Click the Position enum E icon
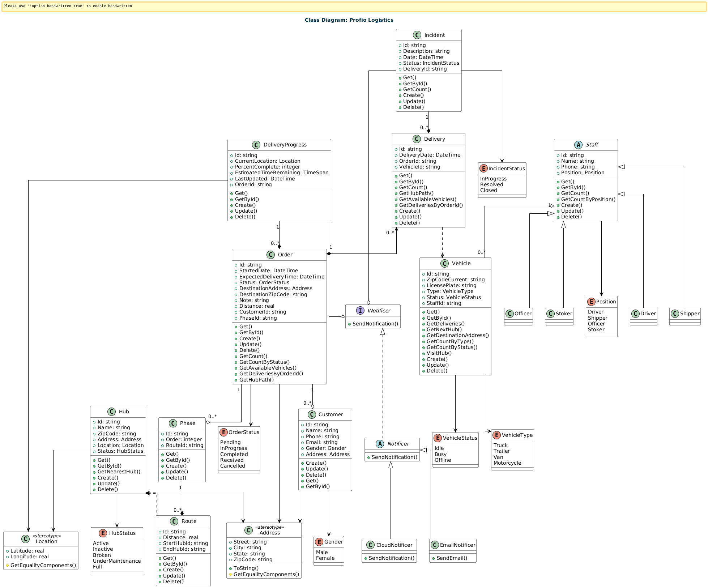 point(591,302)
